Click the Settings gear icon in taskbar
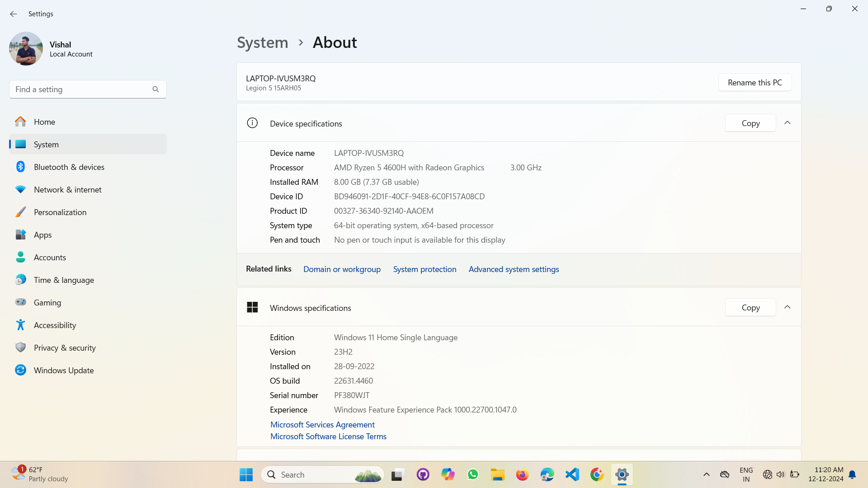868x488 pixels. (622, 474)
